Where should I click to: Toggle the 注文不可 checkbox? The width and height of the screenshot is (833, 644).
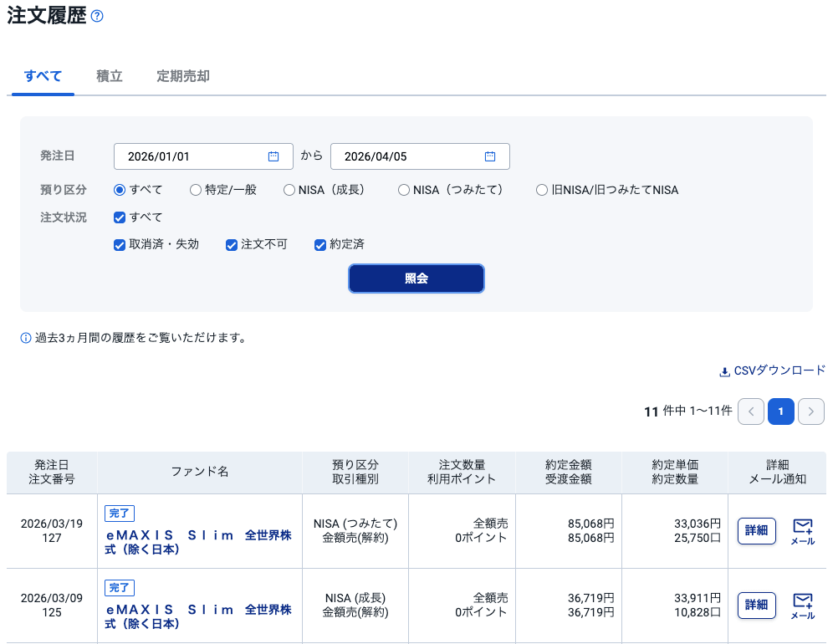click(x=232, y=245)
